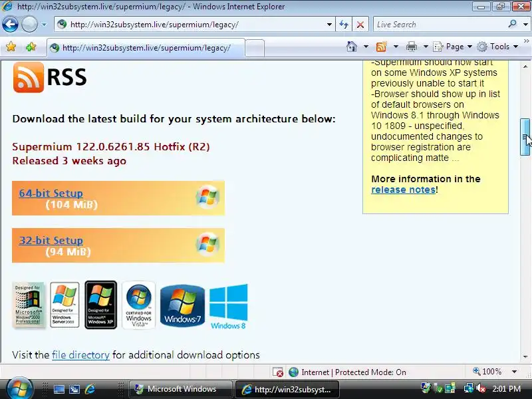Launch Internet Explorer from quick launch
The height and width of the screenshot is (399, 532).
90,390
